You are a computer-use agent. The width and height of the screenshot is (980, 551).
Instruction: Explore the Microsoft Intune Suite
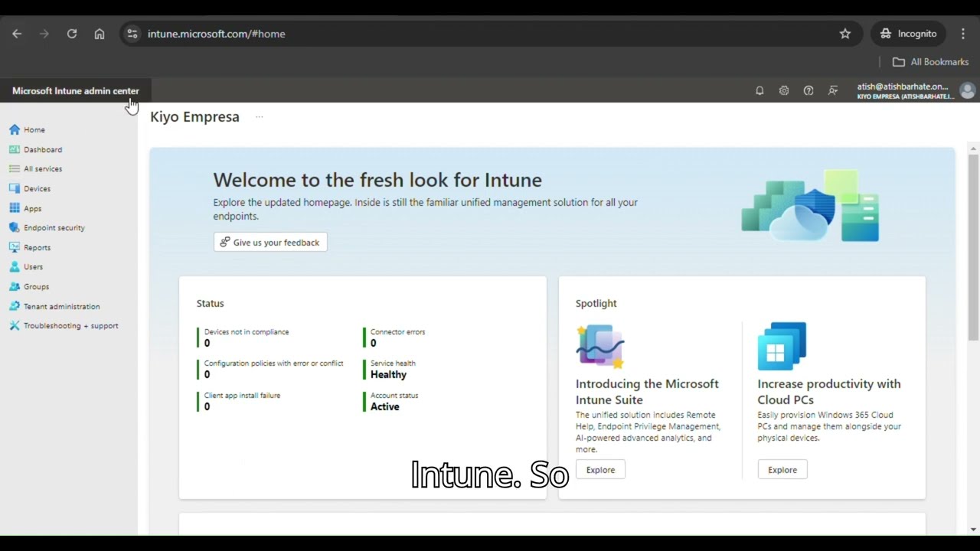point(600,470)
